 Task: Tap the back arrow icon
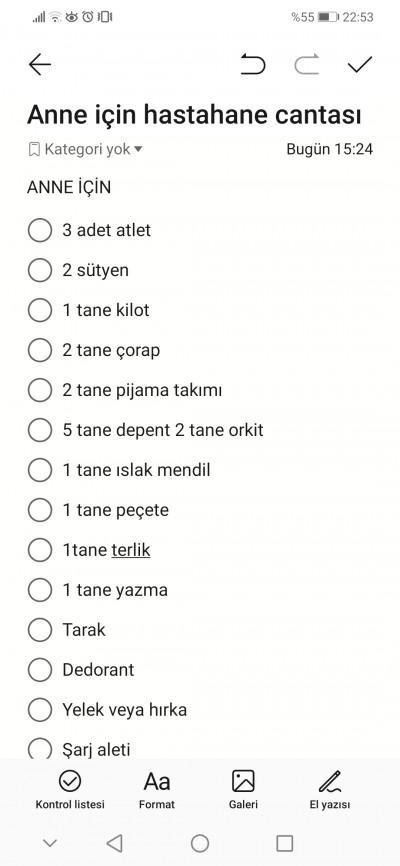40,65
